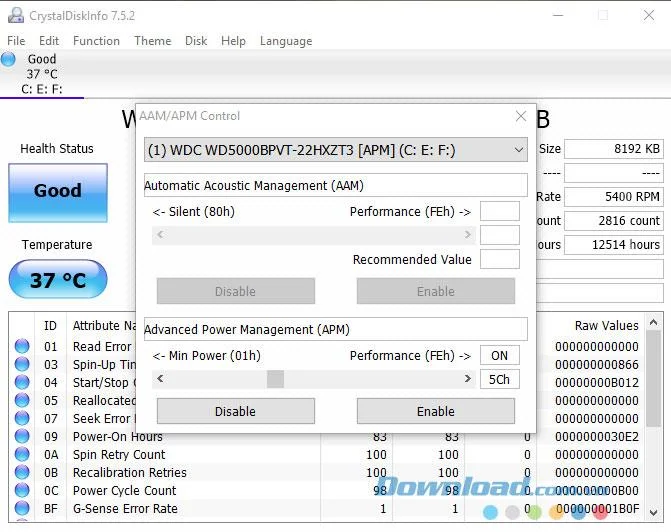Open the File menu
The image size is (671, 532).
pos(16,41)
